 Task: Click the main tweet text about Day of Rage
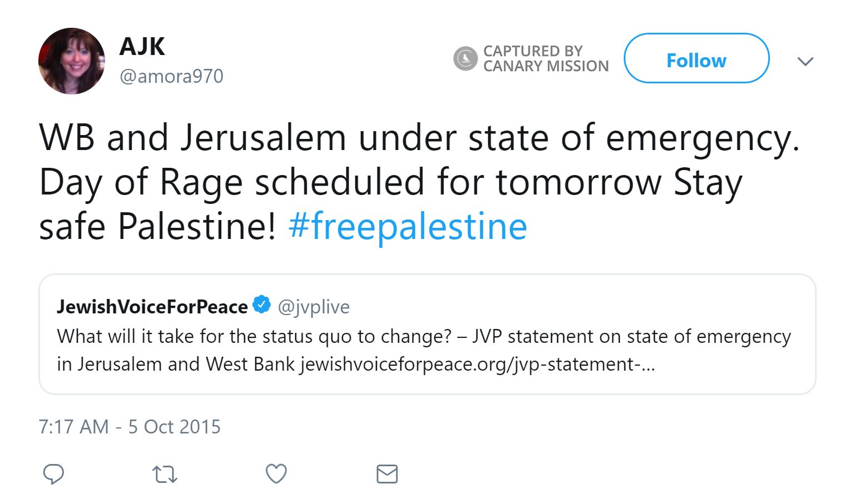[389, 182]
